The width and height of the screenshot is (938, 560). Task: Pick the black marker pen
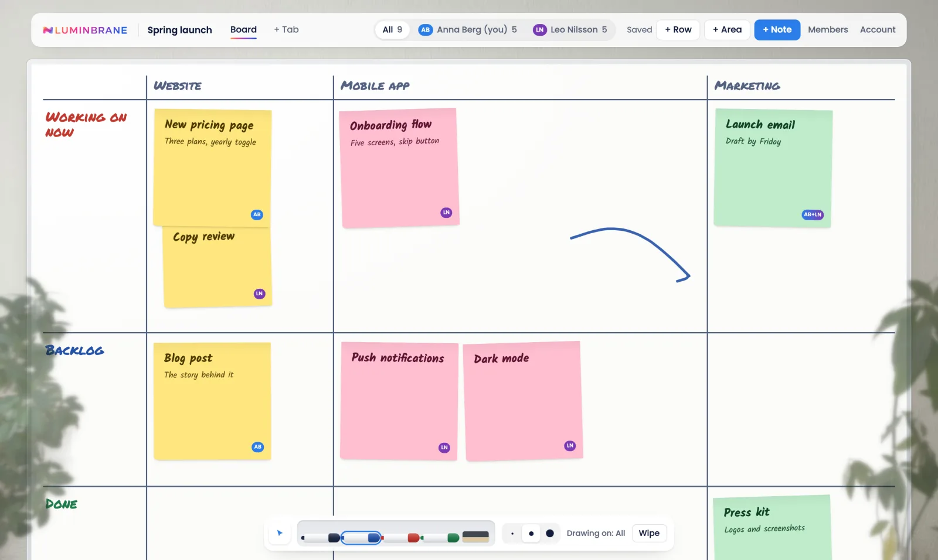(x=321, y=538)
